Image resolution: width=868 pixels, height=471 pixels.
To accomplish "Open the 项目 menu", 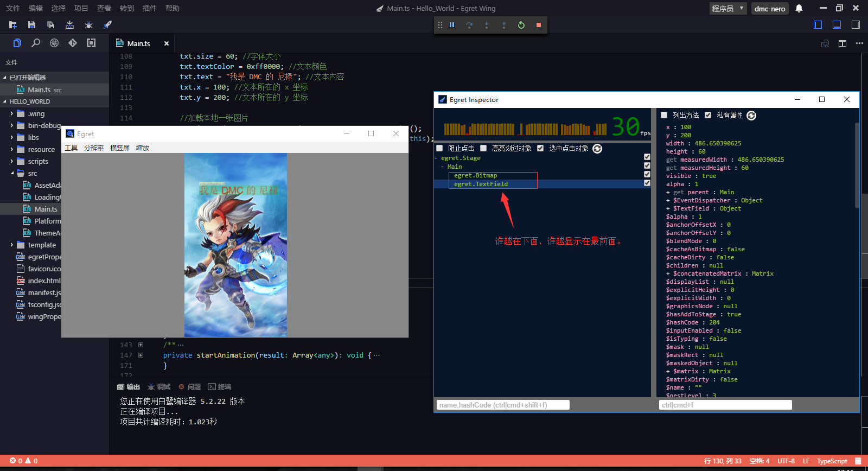I will pos(81,8).
